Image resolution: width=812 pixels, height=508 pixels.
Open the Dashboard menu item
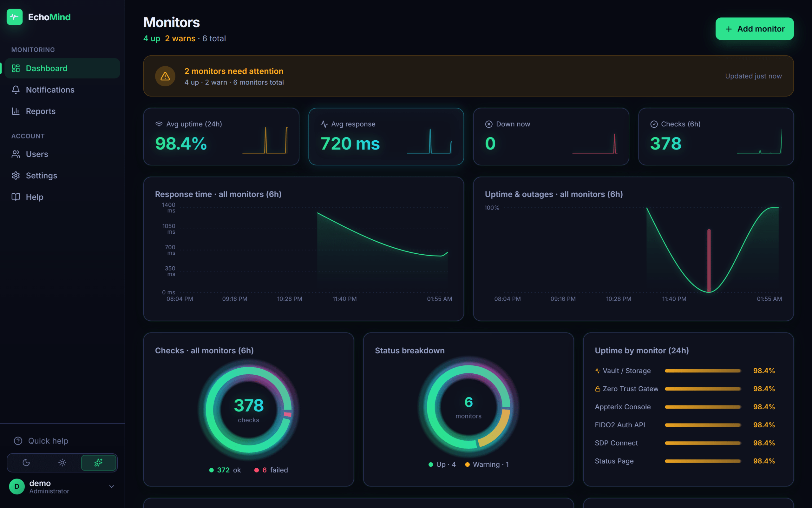pyautogui.click(x=62, y=68)
